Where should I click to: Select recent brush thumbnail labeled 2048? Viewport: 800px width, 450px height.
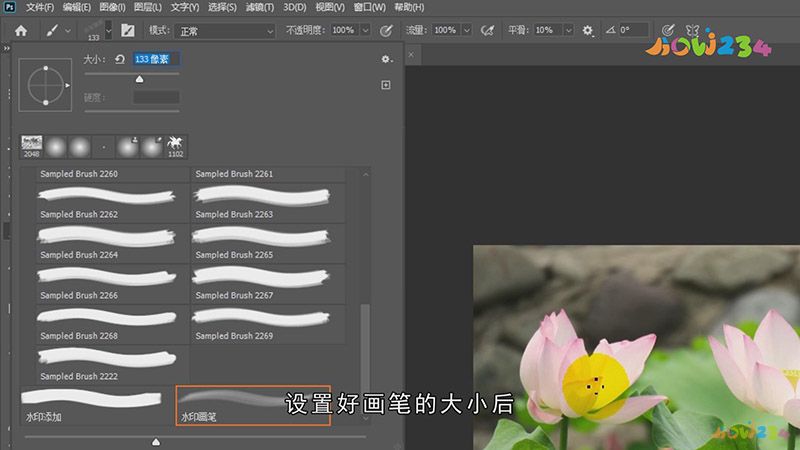click(x=32, y=146)
